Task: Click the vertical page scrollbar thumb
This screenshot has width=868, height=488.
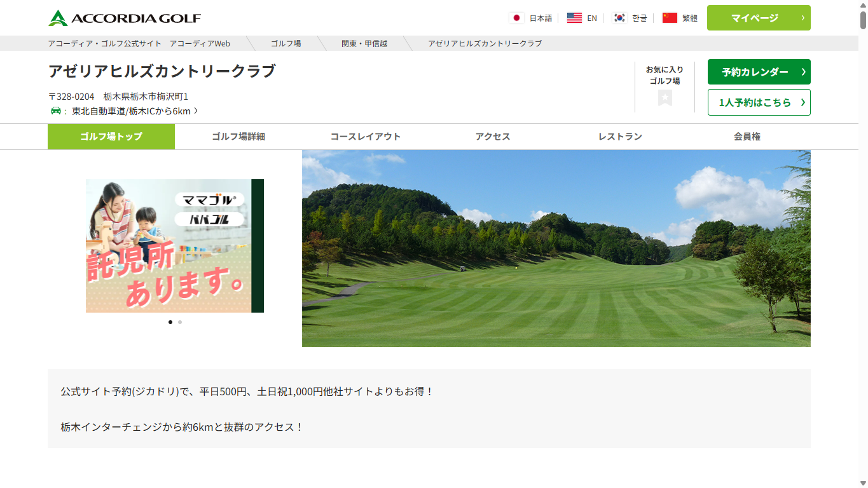Action: (x=863, y=20)
